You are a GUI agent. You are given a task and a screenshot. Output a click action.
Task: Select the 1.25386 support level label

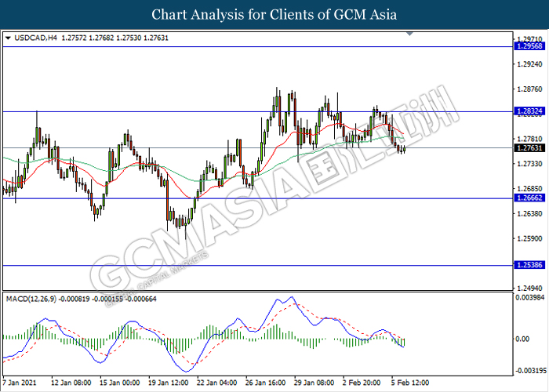point(529,265)
